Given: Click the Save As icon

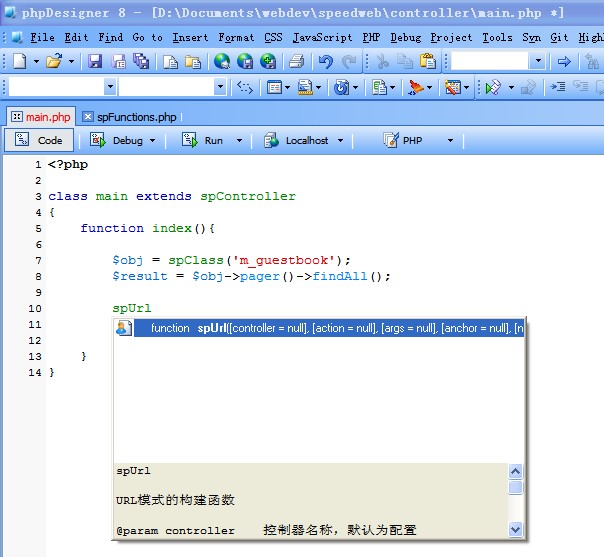Looking at the screenshot, I should point(119,61).
